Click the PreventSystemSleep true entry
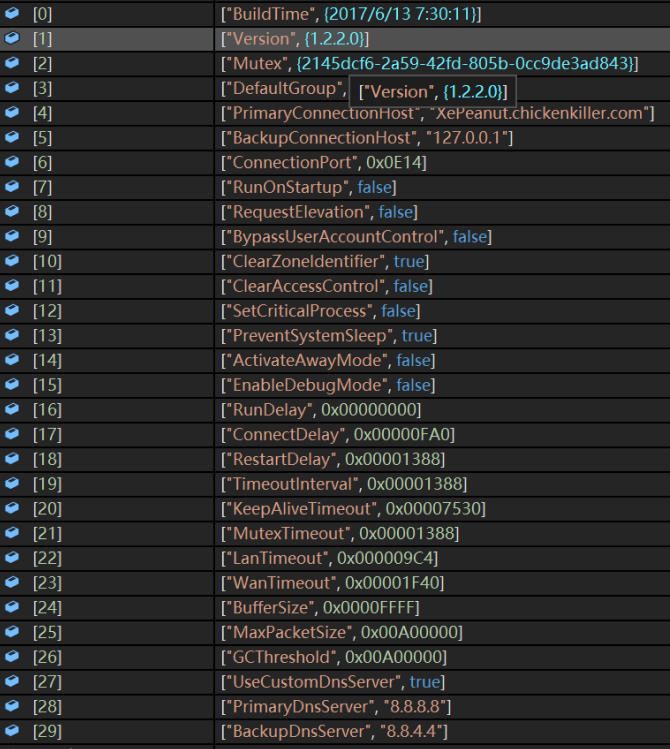This screenshot has height=749, width=670. 329,336
